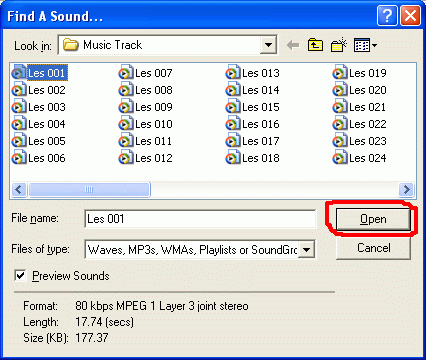Select the Les 012 file icon
Viewport: 426px width, 360px height.
(126, 158)
